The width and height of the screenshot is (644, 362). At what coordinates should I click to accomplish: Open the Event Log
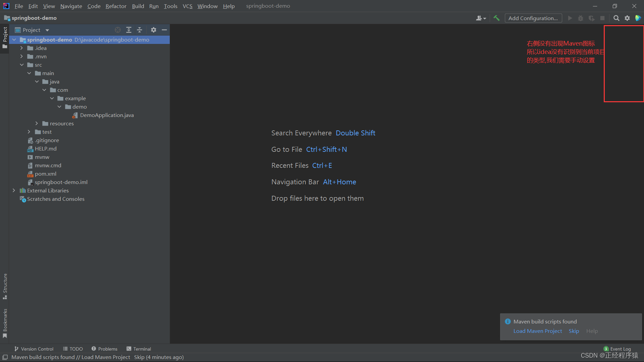click(x=617, y=349)
